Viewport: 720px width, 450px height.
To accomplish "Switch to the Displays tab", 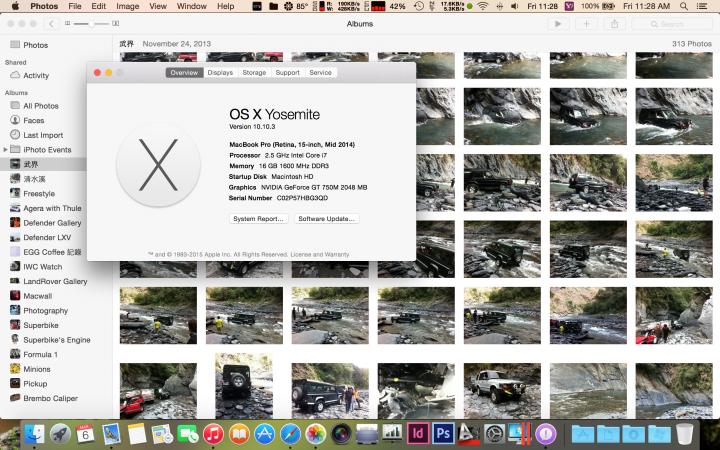I will tap(220, 73).
